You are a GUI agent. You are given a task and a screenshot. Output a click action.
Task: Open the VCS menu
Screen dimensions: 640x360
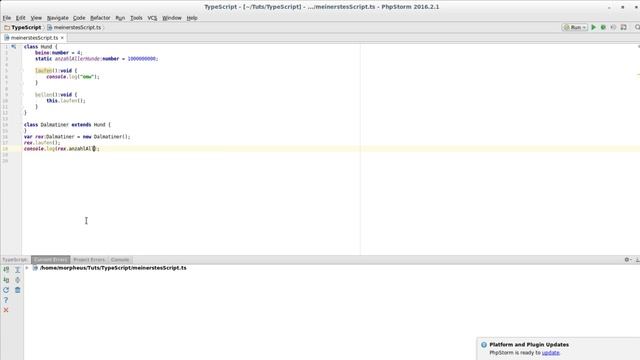point(152,18)
